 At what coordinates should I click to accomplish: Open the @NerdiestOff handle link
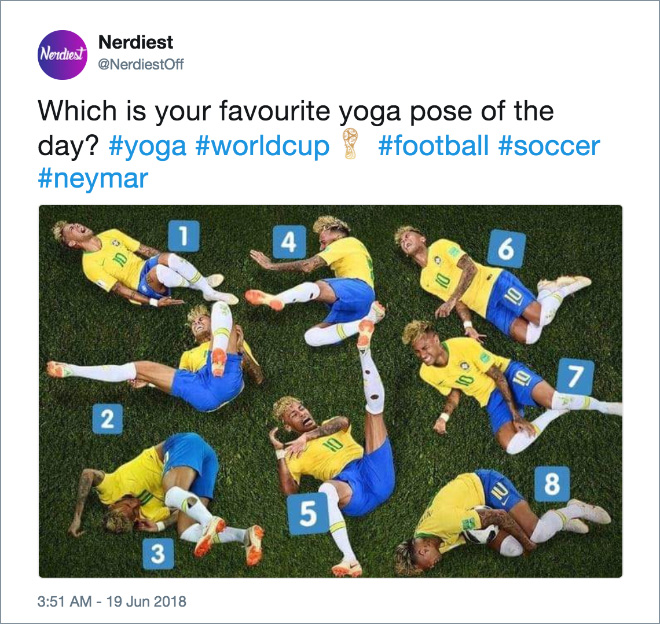pos(141,64)
